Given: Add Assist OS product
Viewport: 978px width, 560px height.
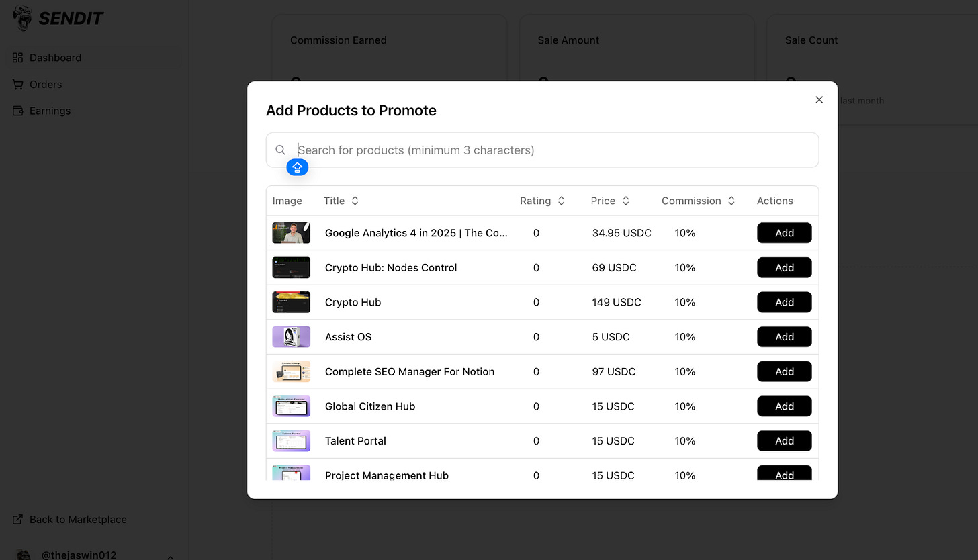Looking at the screenshot, I should pos(784,337).
